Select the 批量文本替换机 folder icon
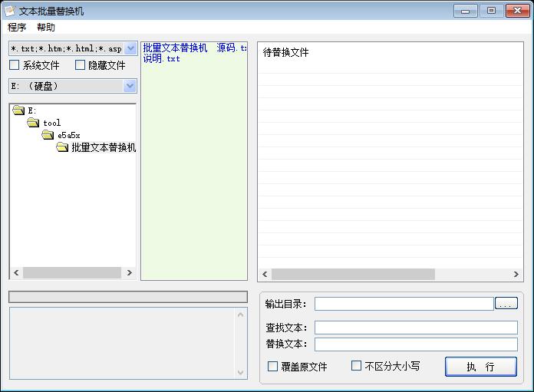 point(62,147)
